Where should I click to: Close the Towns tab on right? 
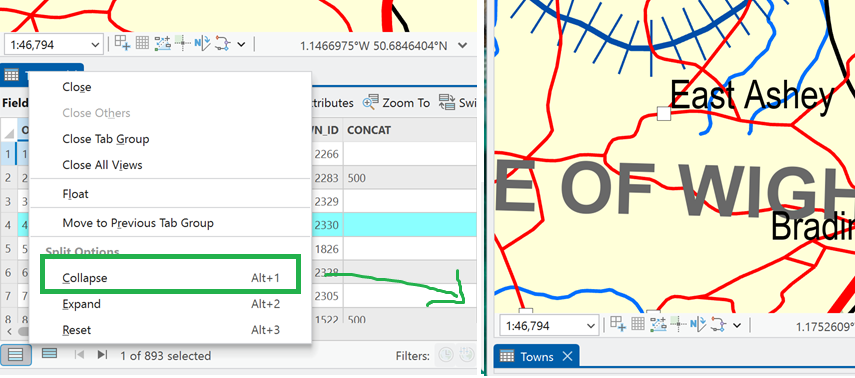pyautogui.click(x=567, y=357)
